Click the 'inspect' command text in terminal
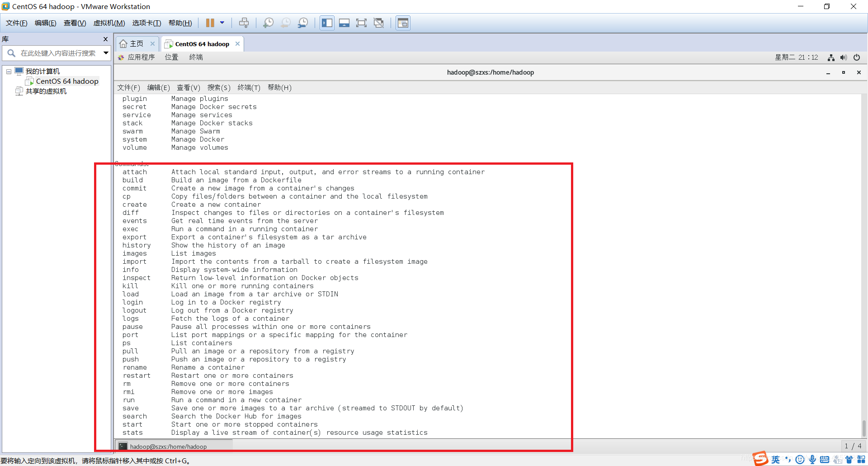The image size is (868, 466). click(x=137, y=278)
